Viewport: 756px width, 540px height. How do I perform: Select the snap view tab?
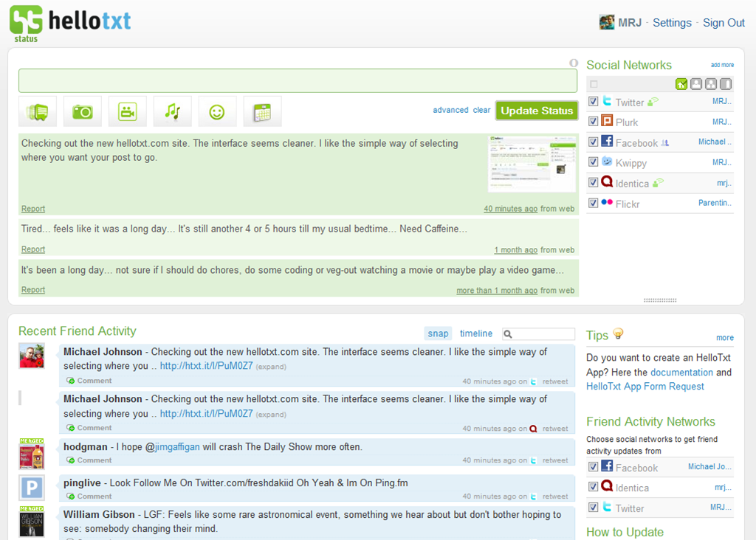[x=438, y=333]
